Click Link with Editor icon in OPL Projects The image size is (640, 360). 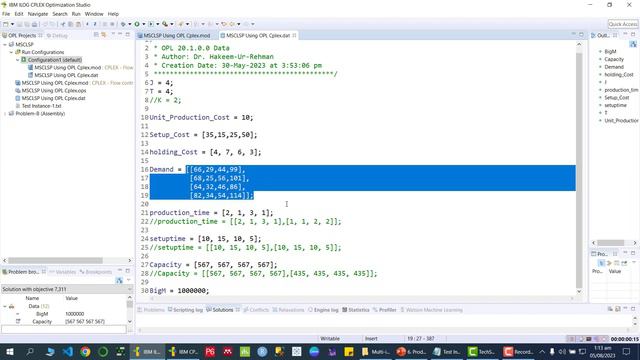104,35
